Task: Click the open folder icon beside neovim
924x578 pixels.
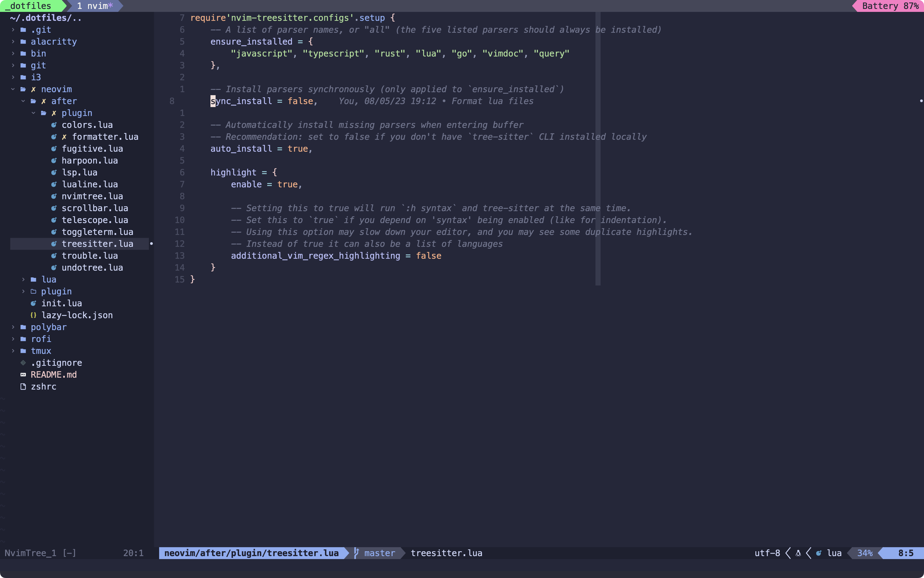Action: pyautogui.click(x=23, y=89)
